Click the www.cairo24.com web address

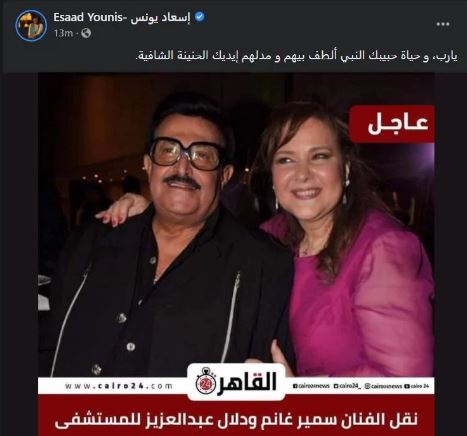coord(119,386)
